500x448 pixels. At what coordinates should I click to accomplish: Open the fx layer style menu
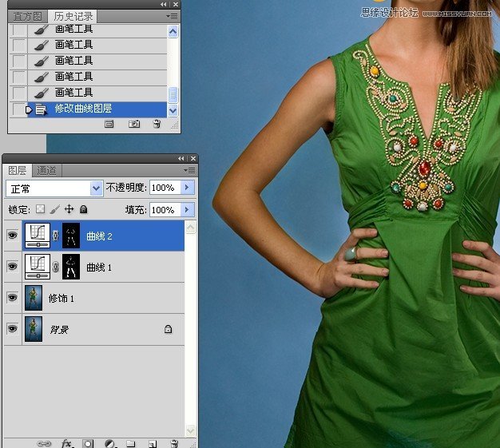coord(67,442)
